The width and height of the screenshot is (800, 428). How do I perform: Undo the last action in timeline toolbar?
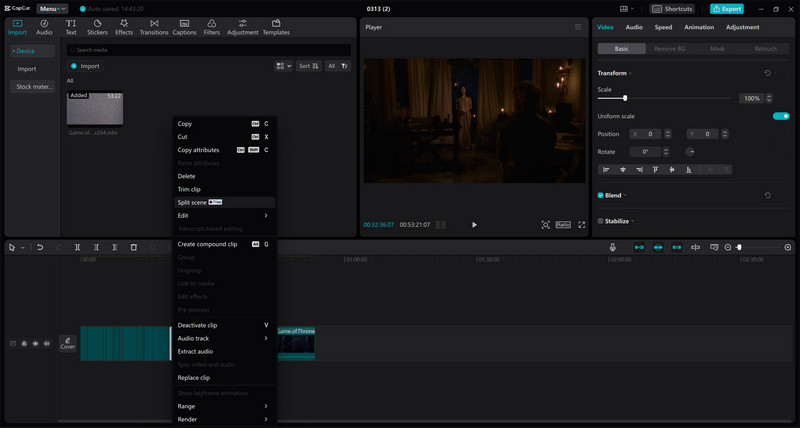(x=40, y=247)
